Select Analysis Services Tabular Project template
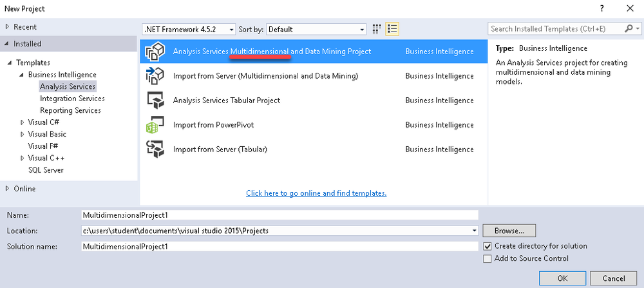This screenshot has width=644, height=288. point(314,101)
